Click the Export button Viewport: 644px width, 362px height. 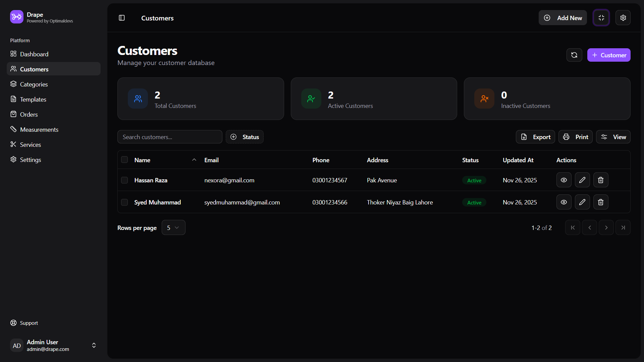[535, 137]
